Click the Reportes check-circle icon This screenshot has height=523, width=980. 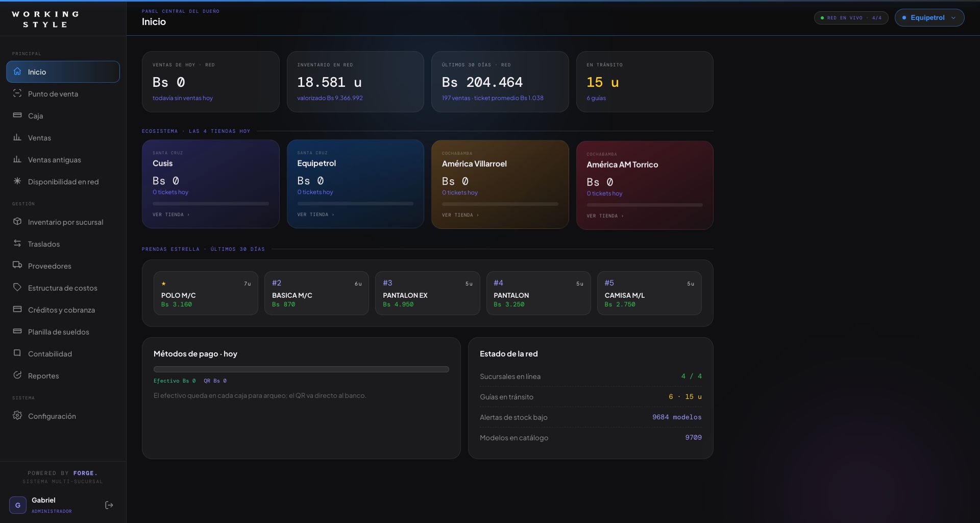click(17, 375)
